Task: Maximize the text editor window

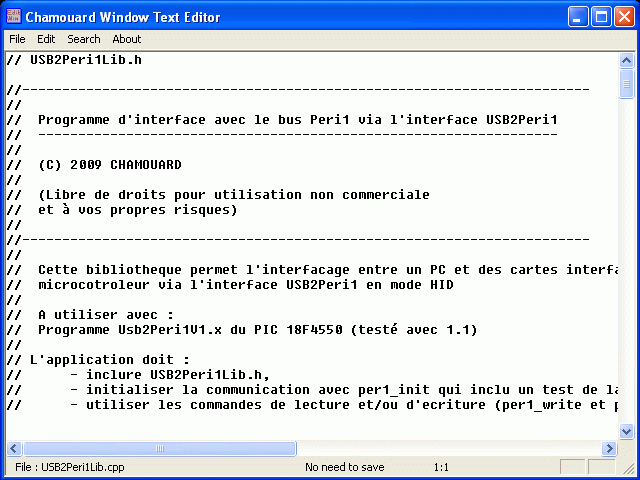Action: (602, 17)
